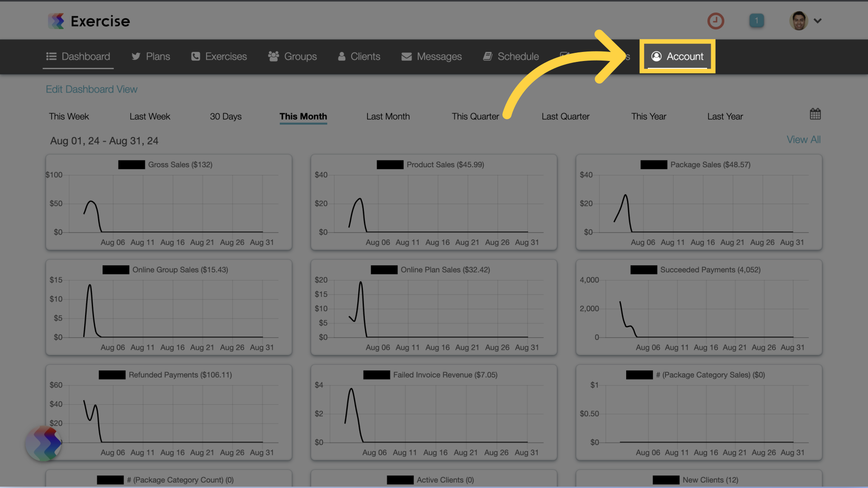Open the Messages tab
The image size is (868, 488).
point(432,56)
